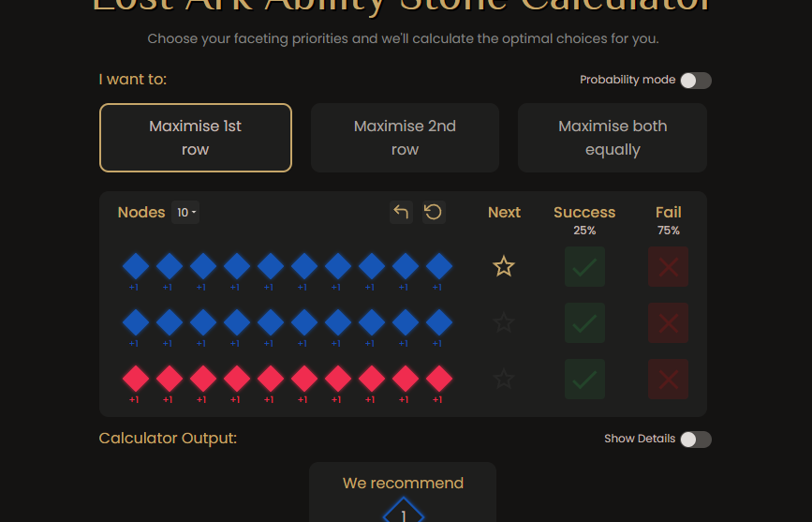This screenshot has height=522, width=812.
Task: Click the 'We recommend' text
Action: point(403,484)
